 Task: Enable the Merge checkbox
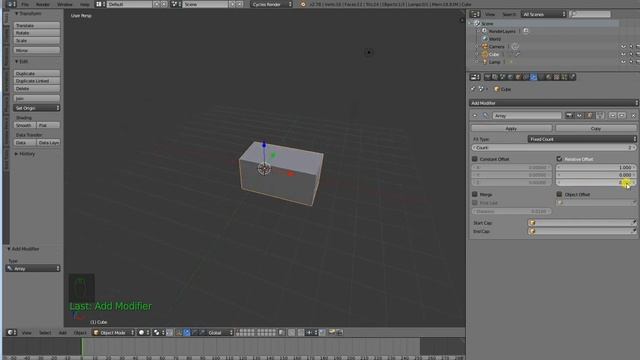pos(475,194)
